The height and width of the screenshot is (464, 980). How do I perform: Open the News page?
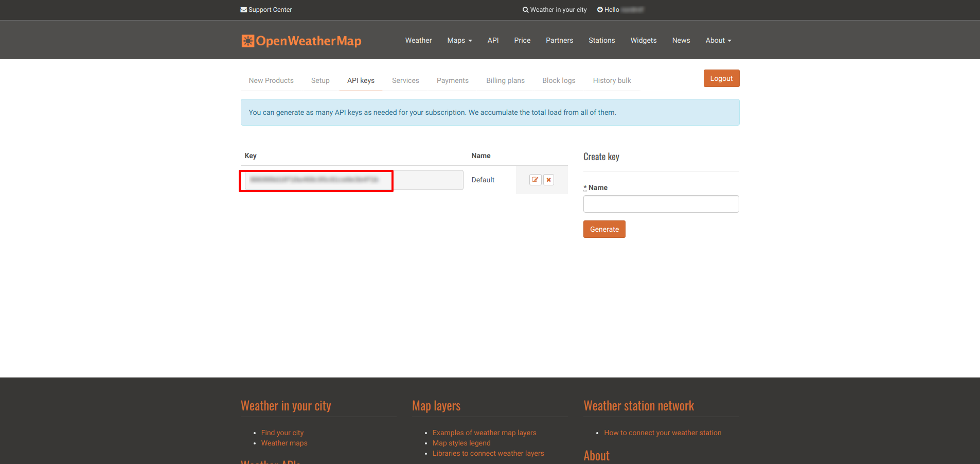point(681,40)
